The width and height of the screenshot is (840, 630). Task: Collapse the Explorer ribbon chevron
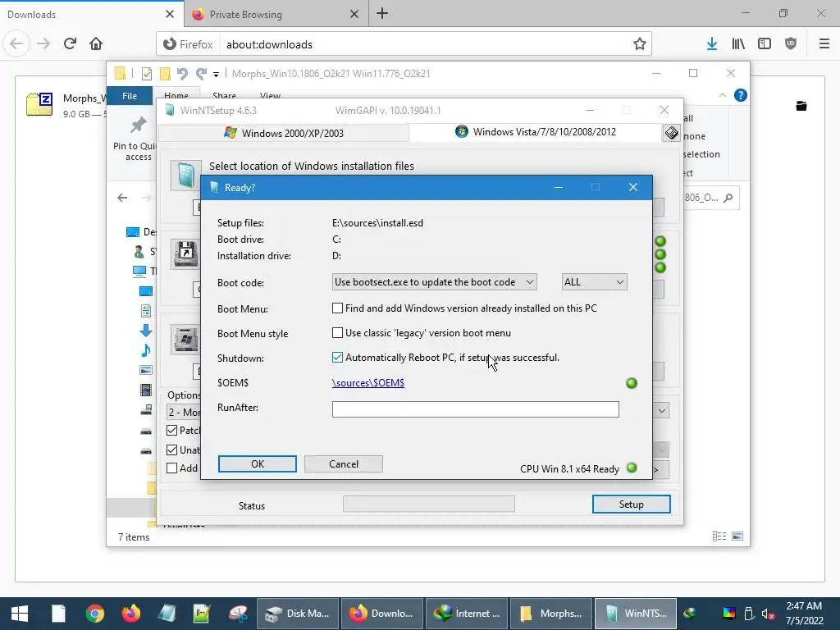[722, 95]
